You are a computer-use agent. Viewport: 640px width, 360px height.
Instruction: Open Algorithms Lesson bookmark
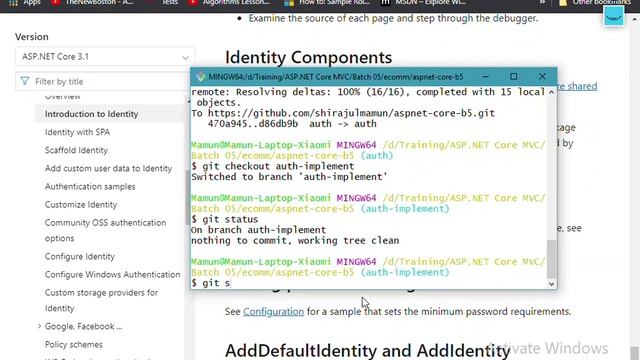(x=230, y=2)
